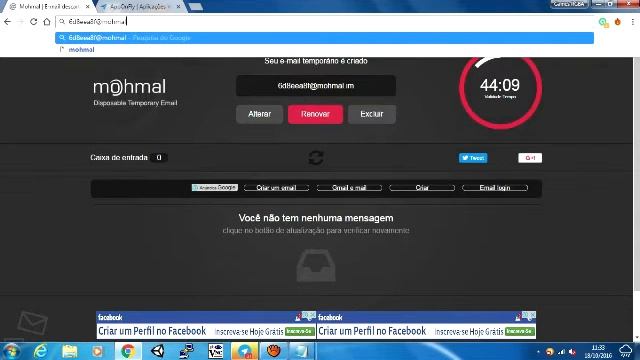
Task: Click the green extension icon in toolbar
Action: click(x=603, y=22)
